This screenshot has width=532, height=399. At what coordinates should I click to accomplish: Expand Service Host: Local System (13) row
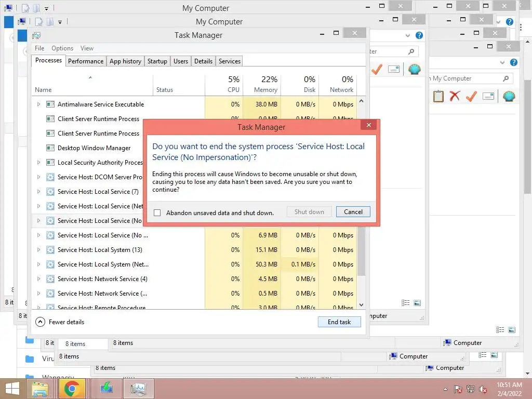click(x=38, y=250)
